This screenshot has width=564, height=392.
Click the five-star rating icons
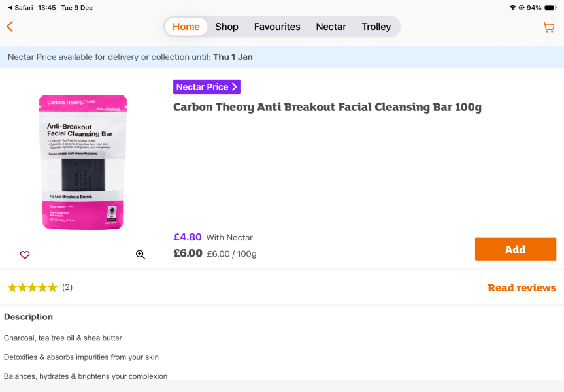[33, 287]
